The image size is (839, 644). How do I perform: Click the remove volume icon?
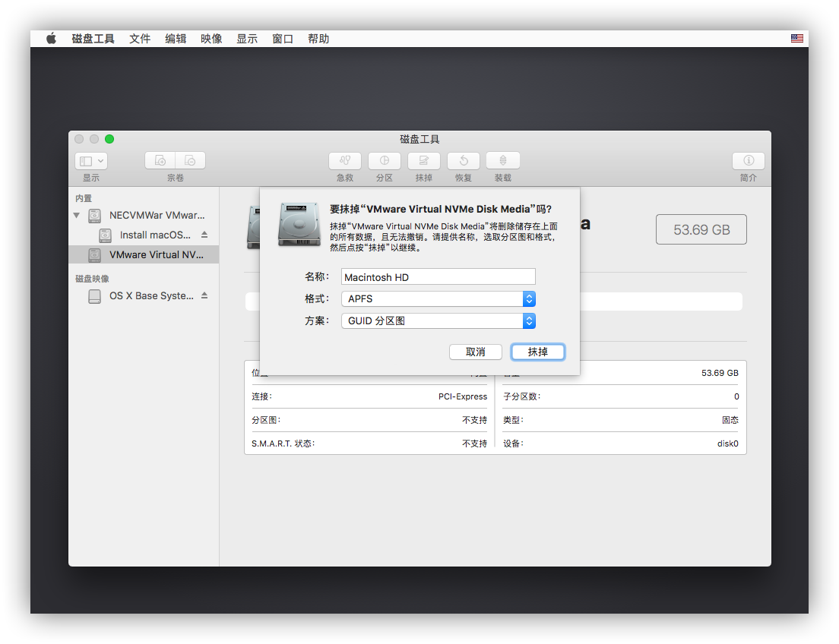pos(191,160)
